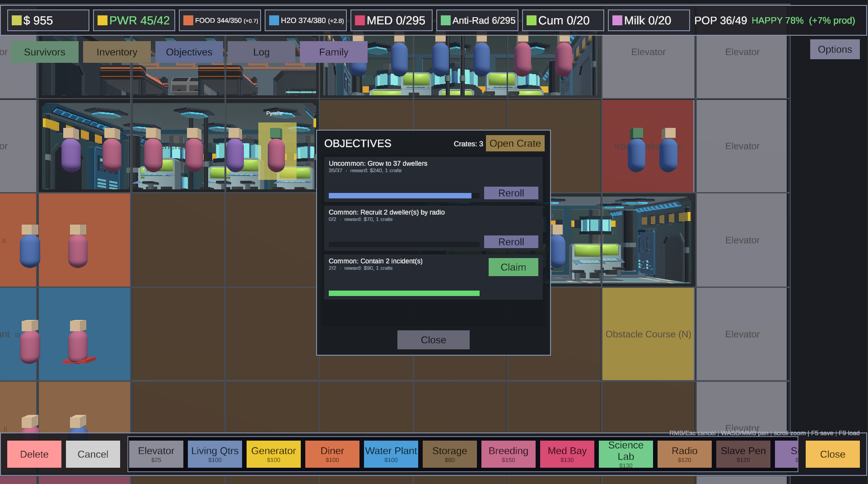This screenshot has height=484, width=868.
Task: Click the yellow PWR power icon
Action: (x=103, y=20)
